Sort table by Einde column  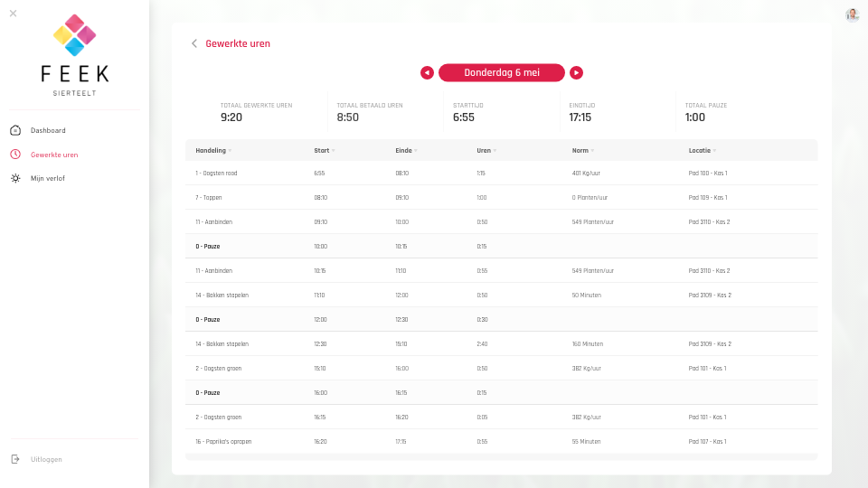click(x=404, y=150)
